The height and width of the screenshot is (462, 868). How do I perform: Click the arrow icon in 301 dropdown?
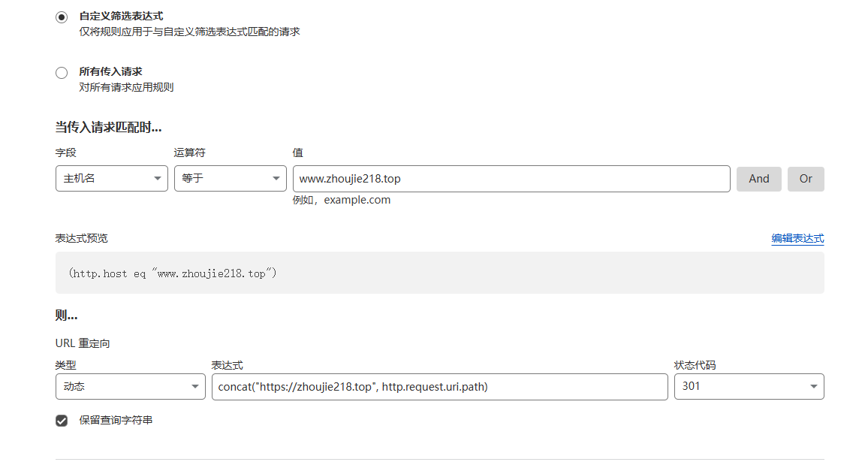(x=813, y=387)
